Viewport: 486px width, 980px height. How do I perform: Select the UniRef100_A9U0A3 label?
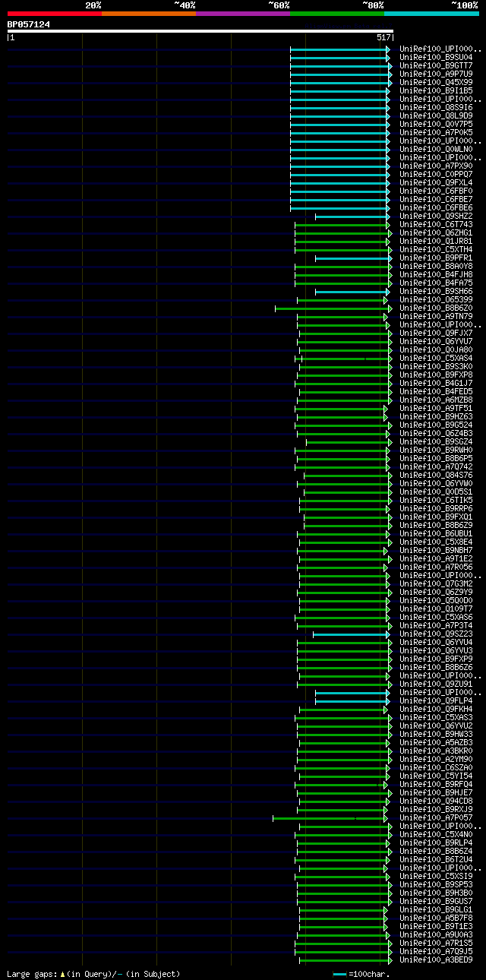(436, 935)
